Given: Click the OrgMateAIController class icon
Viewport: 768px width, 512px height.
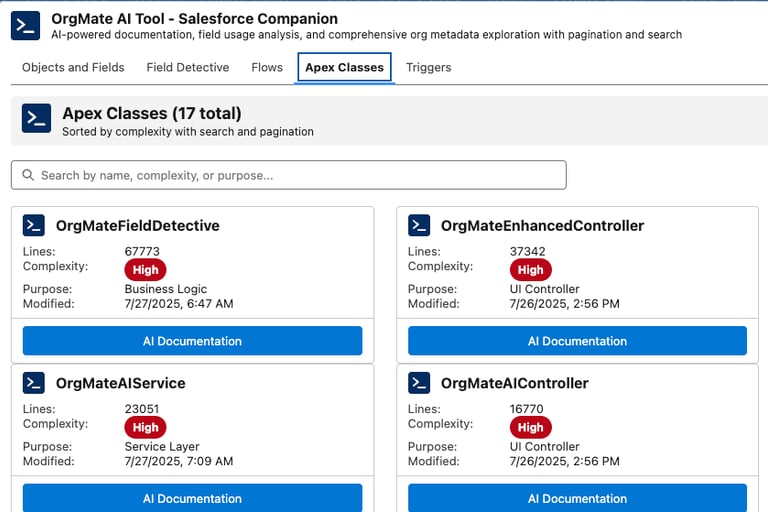Looking at the screenshot, I should click(419, 383).
